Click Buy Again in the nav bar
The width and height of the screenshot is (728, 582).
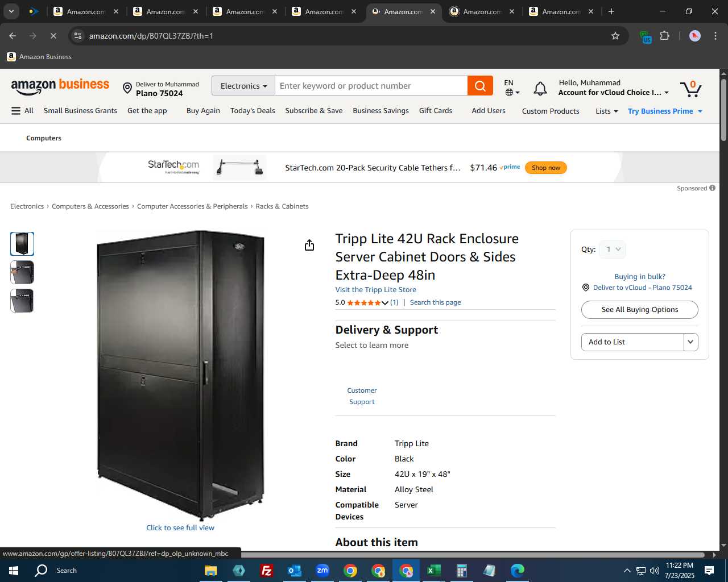coord(203,111)
